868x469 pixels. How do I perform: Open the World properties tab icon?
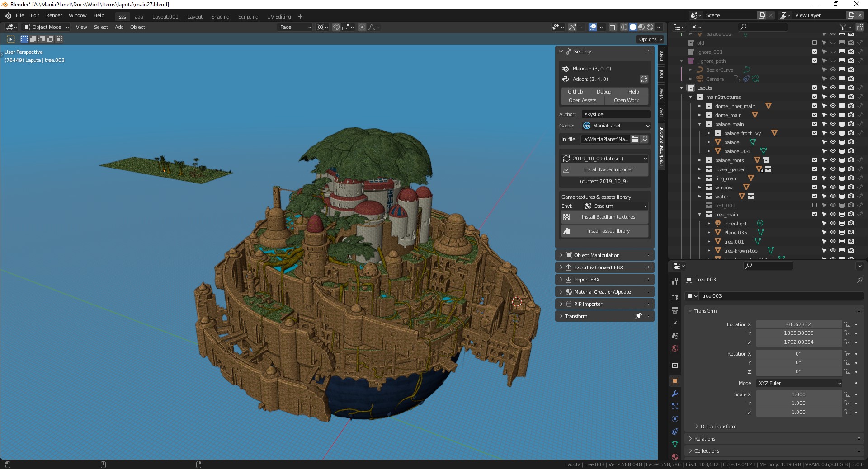click(675, 348)
